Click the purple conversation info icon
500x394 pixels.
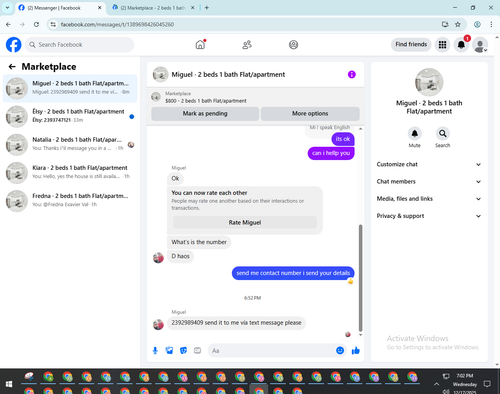pos(352,74)
